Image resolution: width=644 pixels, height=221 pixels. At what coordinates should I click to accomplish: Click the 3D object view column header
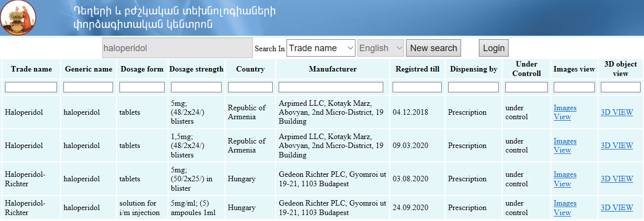[621, 69]
